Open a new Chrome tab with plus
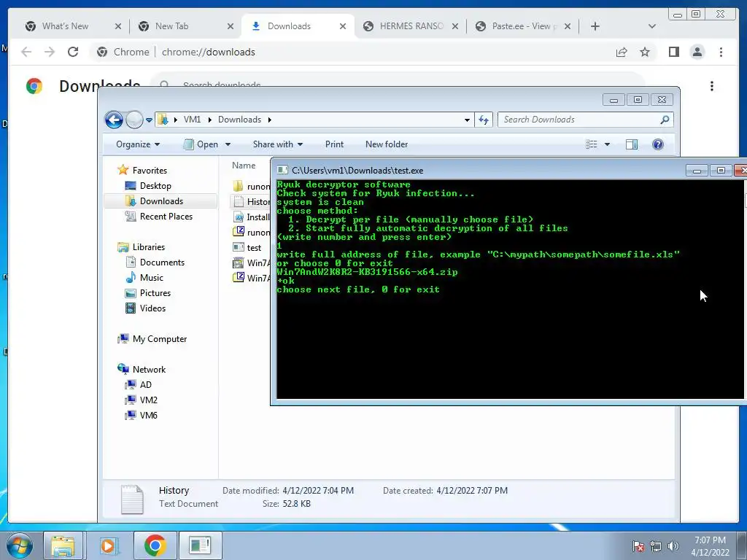This screenshot has height=560, width=747. point(595,26)
